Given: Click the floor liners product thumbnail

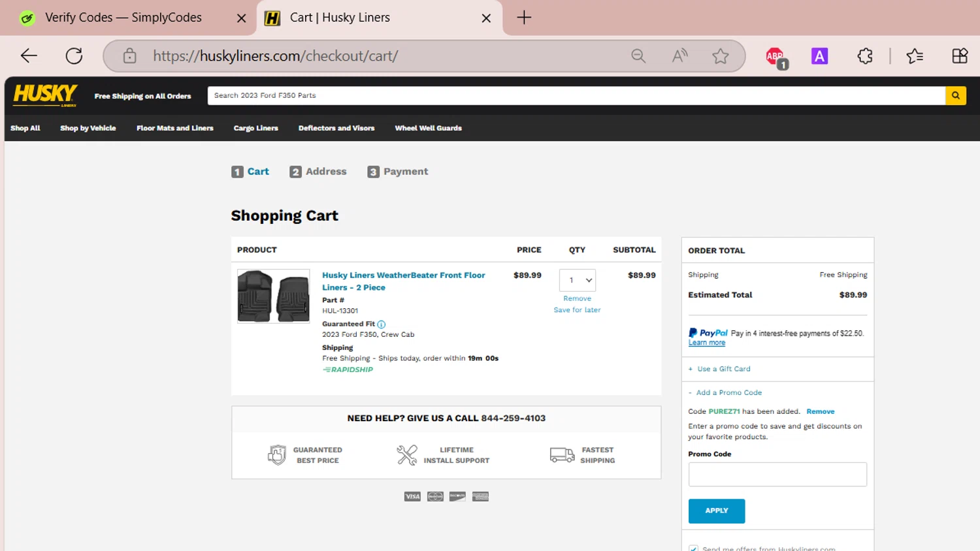Looking at the screenshot, I should coord(273,296).
